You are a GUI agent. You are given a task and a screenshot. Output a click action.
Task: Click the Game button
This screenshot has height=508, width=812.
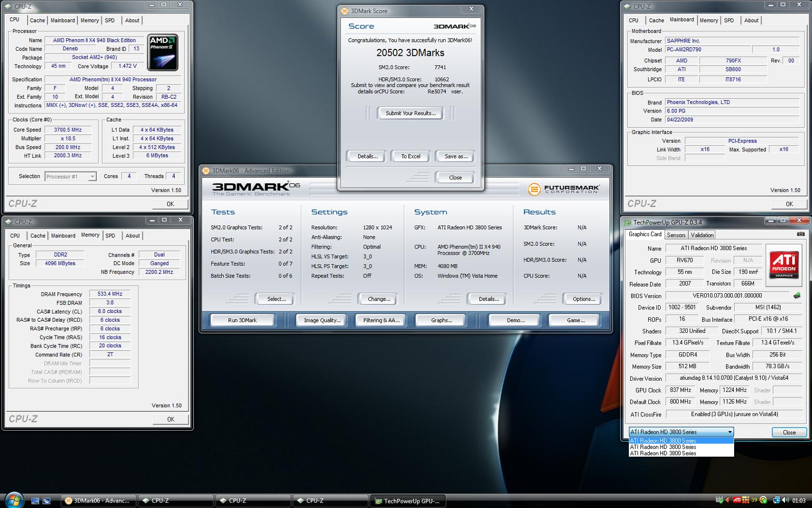pos(575,320)
